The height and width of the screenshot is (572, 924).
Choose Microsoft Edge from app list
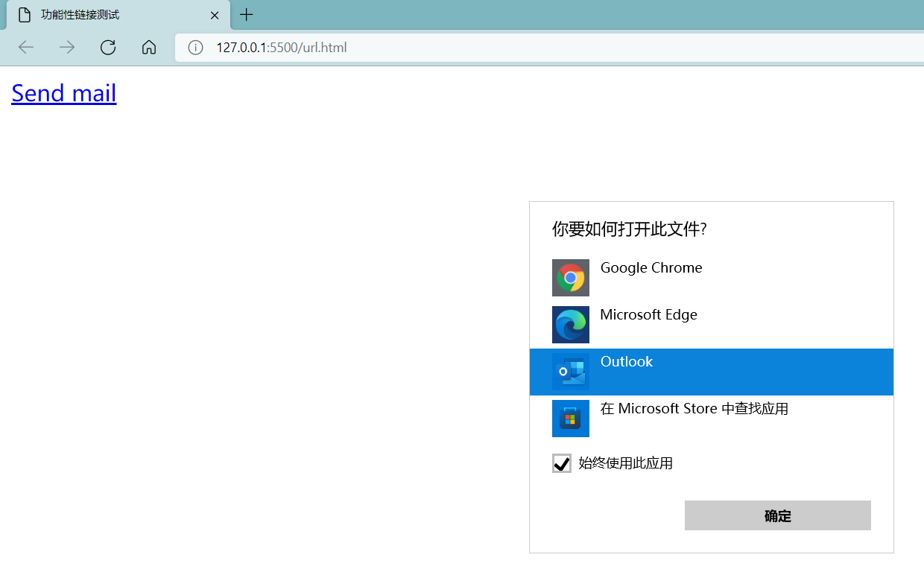tap(712, 325)
